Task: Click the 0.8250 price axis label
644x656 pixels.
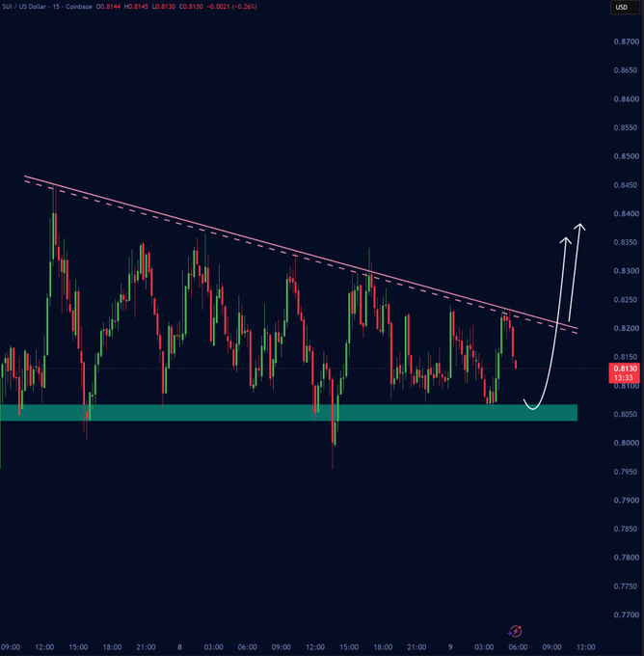Action: pos(626,300)
